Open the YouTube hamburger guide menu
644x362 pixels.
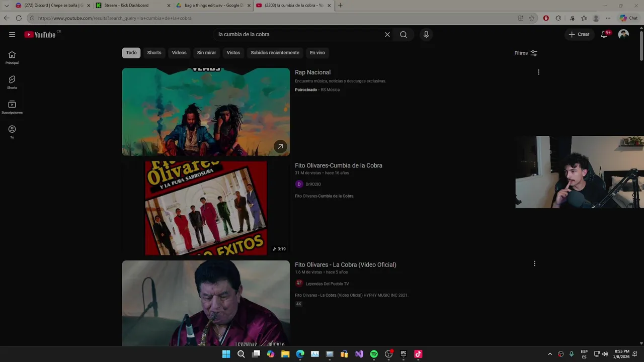click(x=12, y=34)
